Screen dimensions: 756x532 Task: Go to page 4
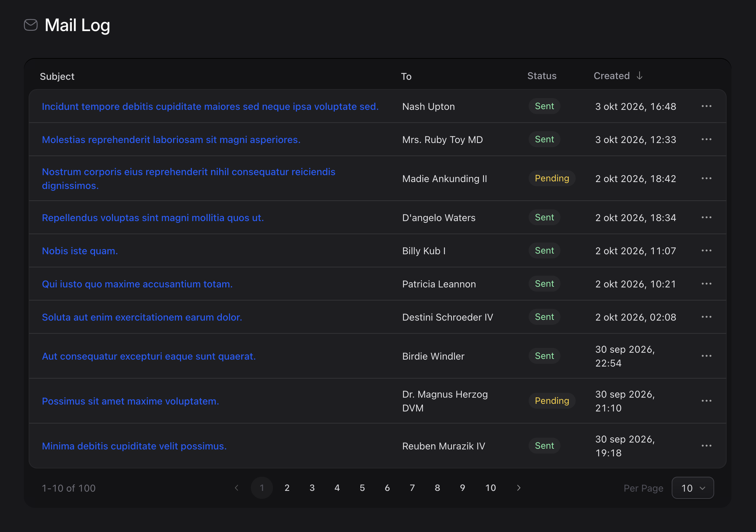[337, 488]
